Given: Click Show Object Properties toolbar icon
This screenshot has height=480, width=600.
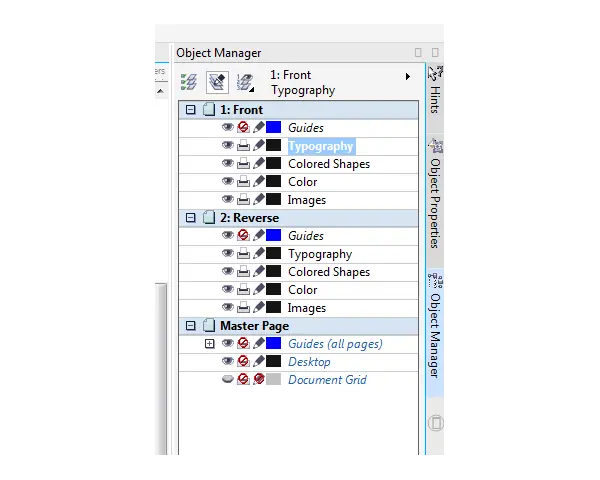Looking at the screenshot, I should tap(189, 82).
